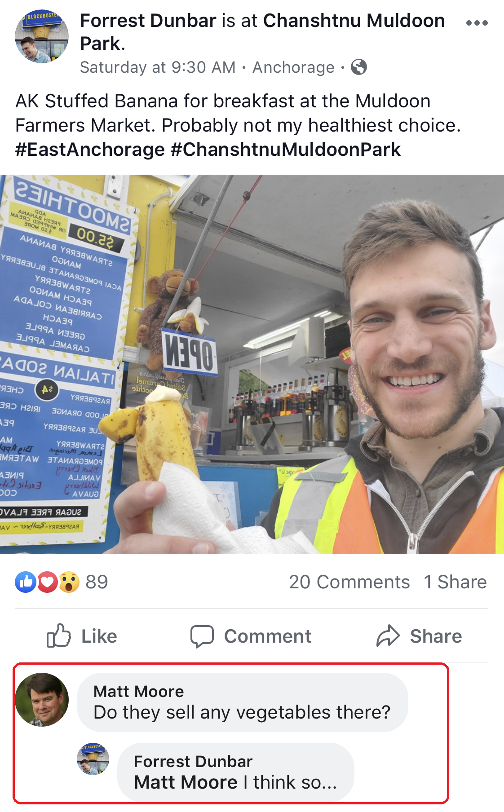Open Forrest Dunbar's post profile picture
Screen dimensions: 504x812
point(42,36)
